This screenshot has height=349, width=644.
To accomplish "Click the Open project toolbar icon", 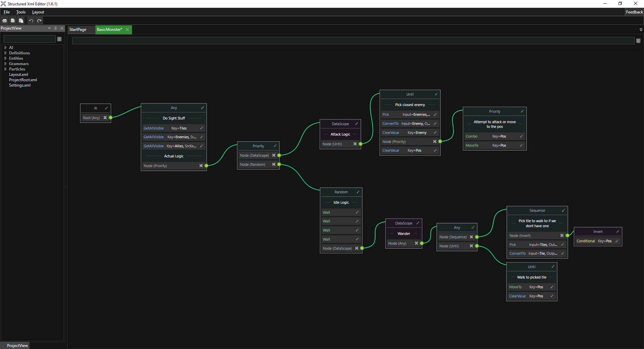I will 5,20.
